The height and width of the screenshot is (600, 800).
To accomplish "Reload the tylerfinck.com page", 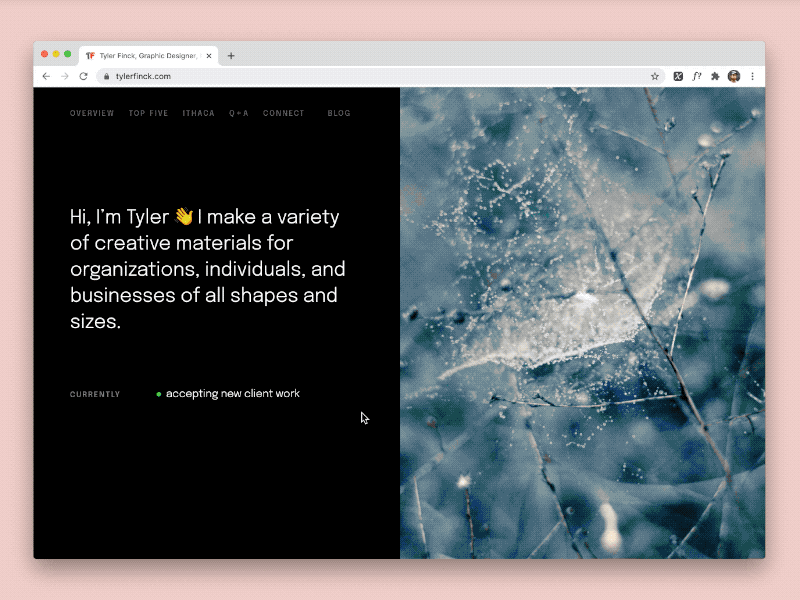I will click(83, 75).
